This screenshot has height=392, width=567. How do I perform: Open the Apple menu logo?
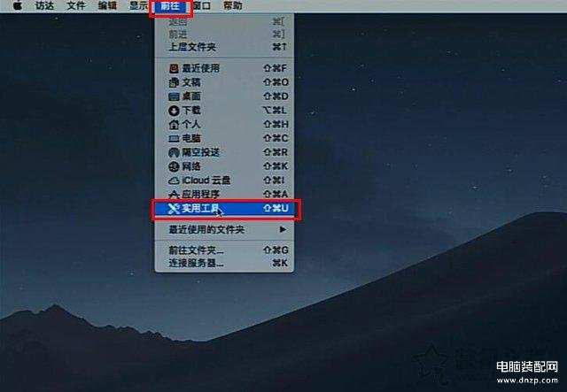(x=18, y=6)
